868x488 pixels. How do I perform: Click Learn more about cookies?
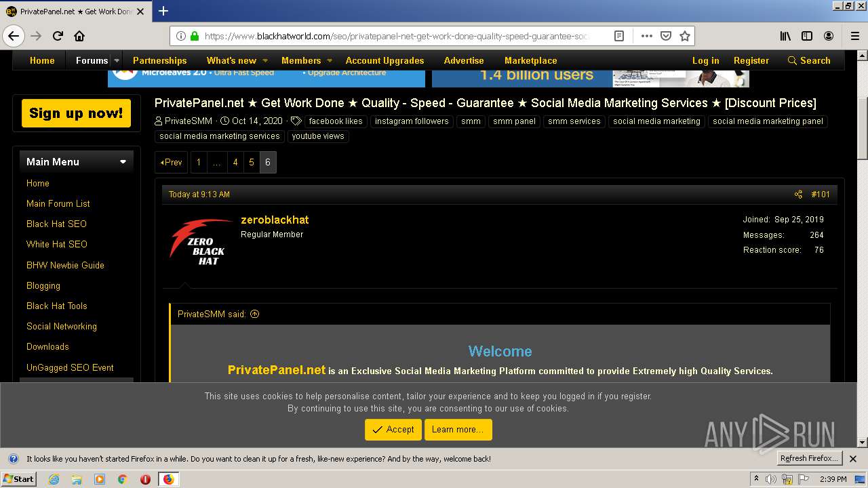458,430
